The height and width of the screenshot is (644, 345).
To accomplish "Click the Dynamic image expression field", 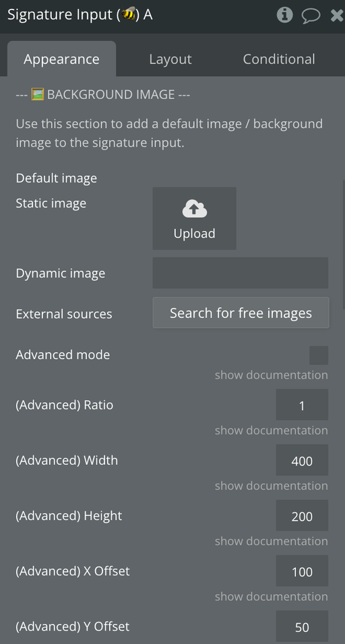I will [241, 273].
